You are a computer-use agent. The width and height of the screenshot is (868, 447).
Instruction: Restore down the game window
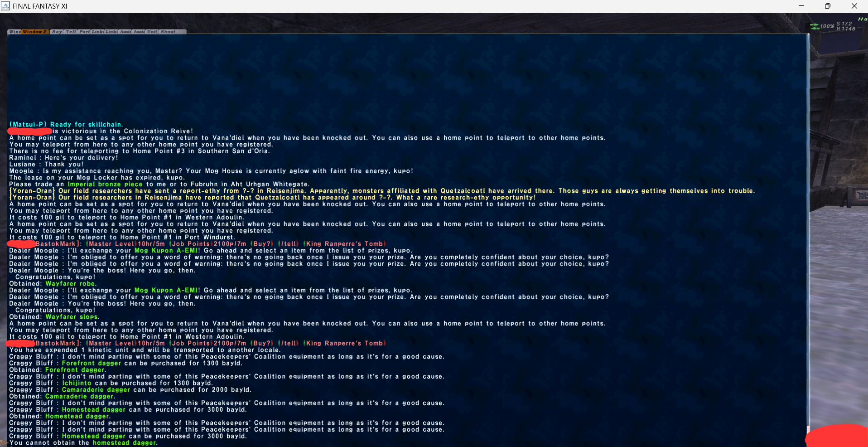827,6
